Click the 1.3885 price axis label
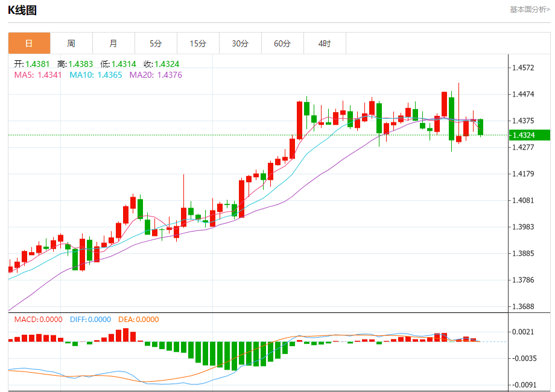This screenshot has width=555, height=392. point(523,253)
